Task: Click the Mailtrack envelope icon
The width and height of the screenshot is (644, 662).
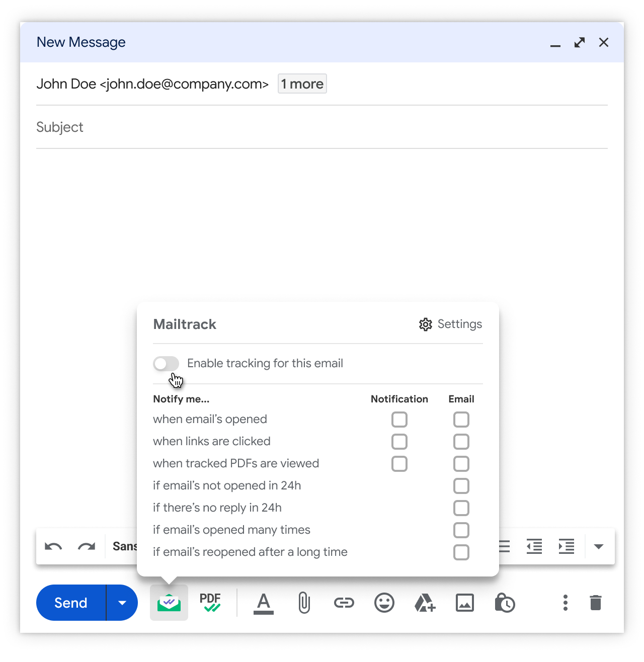Action: (x=169, y=602)
